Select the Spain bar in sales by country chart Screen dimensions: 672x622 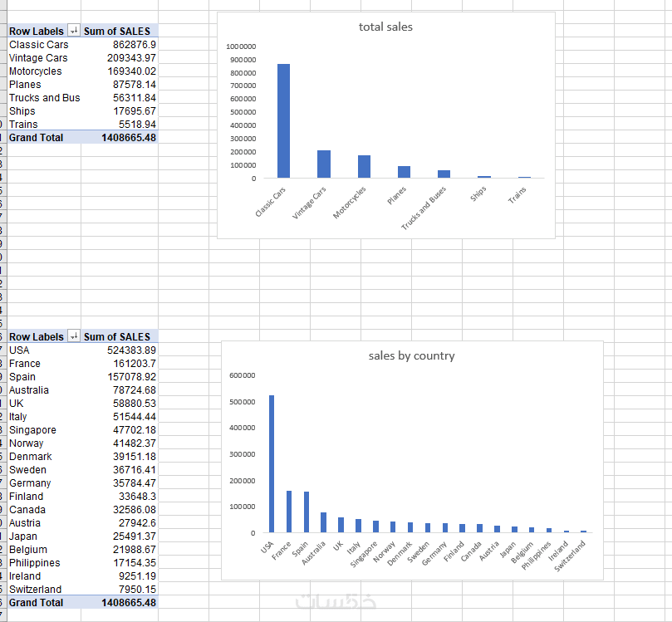click(307, 512)
